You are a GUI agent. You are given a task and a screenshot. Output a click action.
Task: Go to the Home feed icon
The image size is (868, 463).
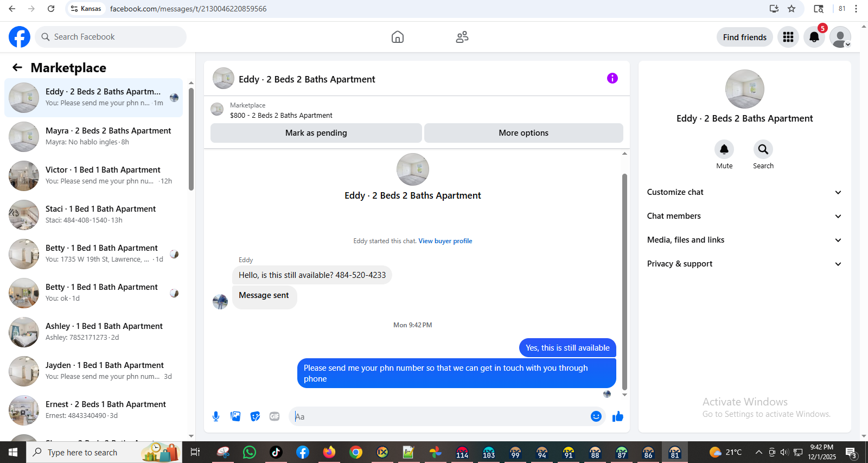pyautogui.click(x=398, y=37)
